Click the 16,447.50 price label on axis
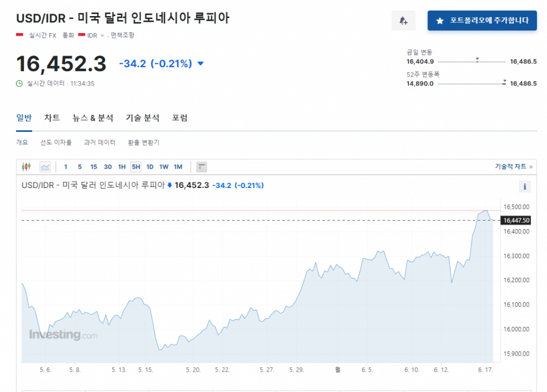This screenshot has height=392, width=547. [x=515, y=220]
